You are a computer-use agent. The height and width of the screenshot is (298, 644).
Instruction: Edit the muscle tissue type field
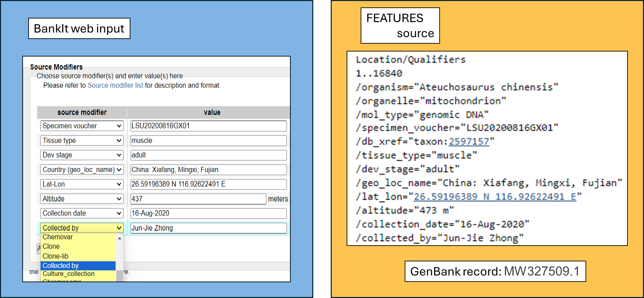[208, 140]
